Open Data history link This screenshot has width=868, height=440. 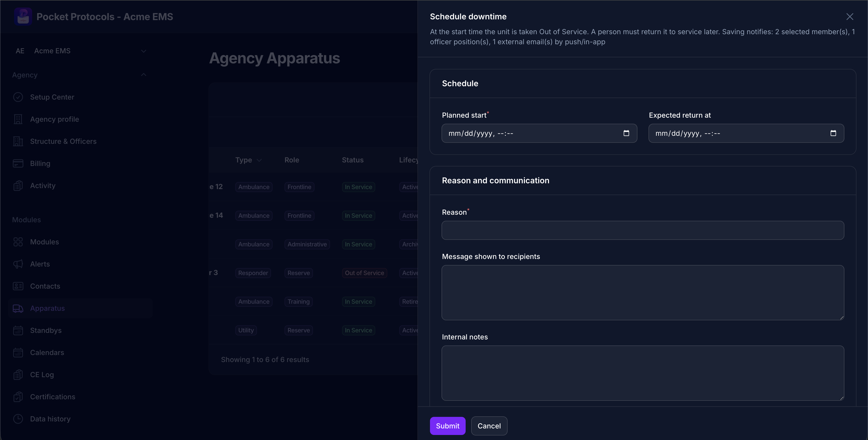(x=80, y=419)
